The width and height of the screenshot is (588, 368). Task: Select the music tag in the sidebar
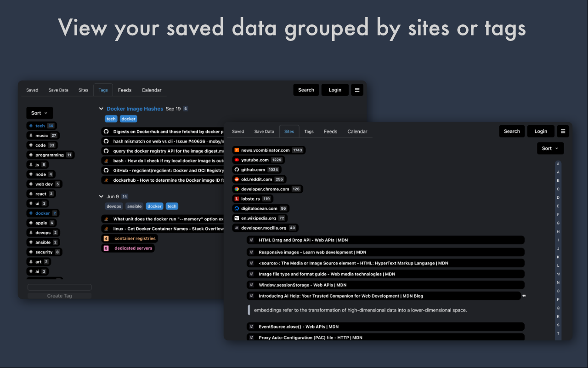pos(43,135)
